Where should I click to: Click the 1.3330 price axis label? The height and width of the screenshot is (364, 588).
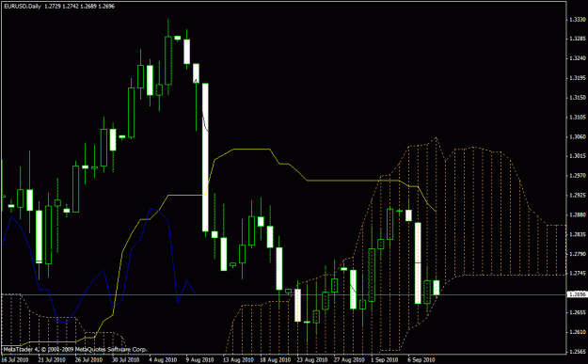click(577, 20)
